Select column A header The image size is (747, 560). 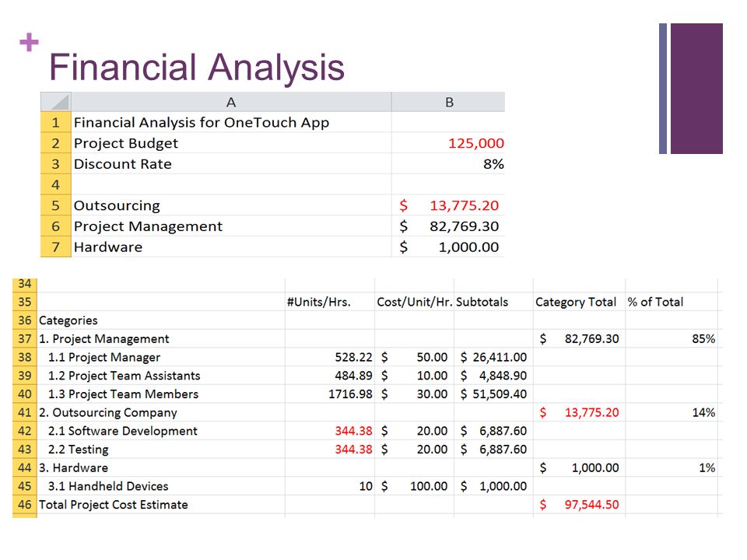[x=231, y=102]
